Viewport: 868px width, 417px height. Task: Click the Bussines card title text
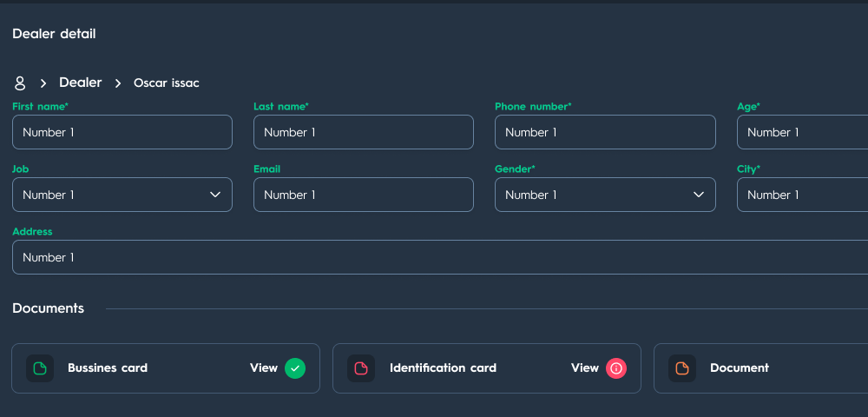[108, 367]
